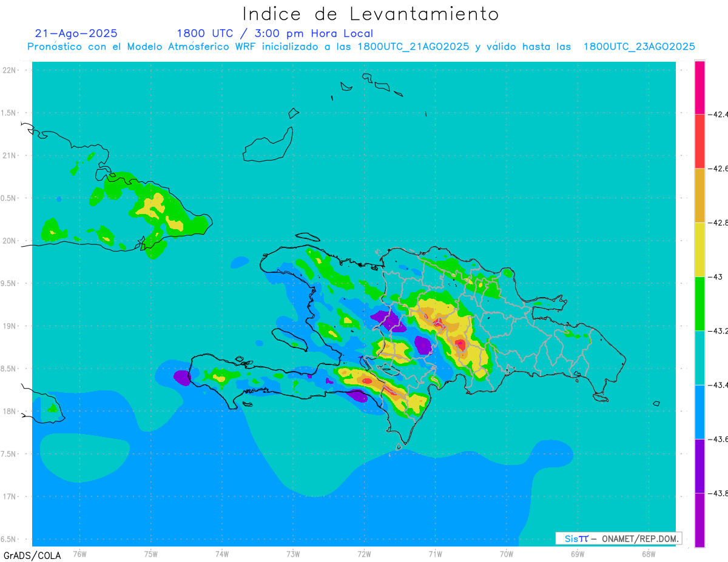The width and height of the screenshot is (728, 562).
Task: Click the '17N' latitude axis label
Action: coord(10,497)
